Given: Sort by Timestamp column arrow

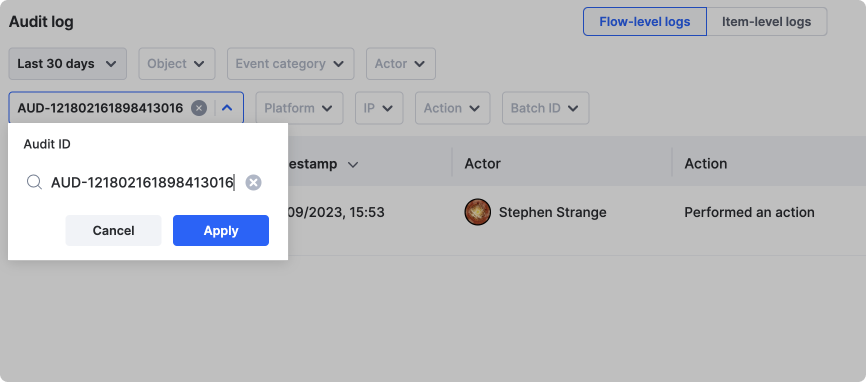Looking at the screenshot, I should click(353, 165).
